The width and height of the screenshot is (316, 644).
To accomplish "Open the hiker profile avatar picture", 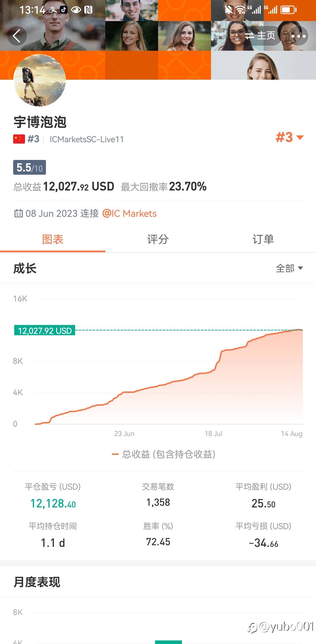I will coord(39,80).
